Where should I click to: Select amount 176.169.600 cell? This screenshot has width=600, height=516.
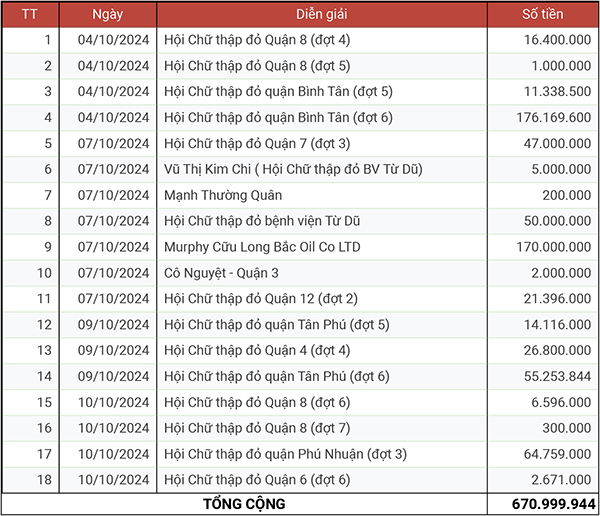coord(543,118)
